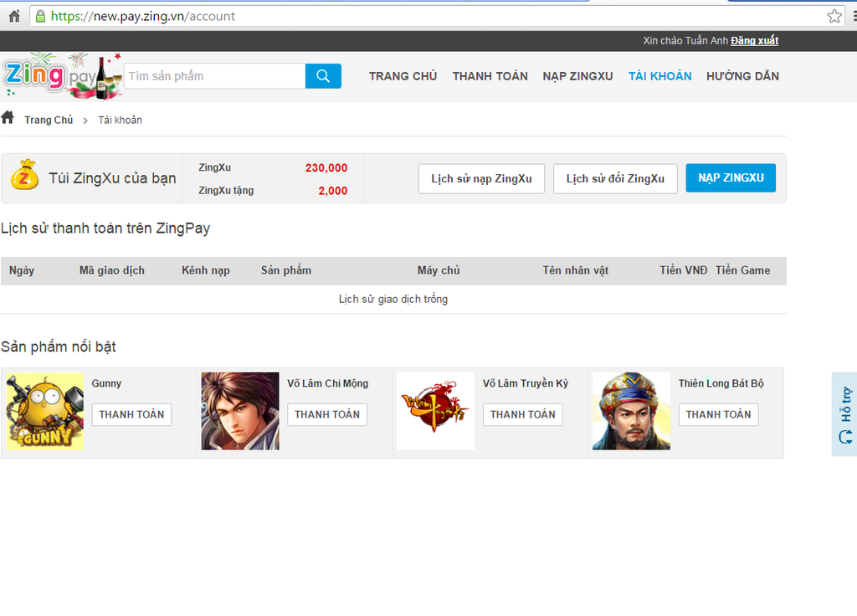The height and width of the screenshot is (616, 857).
Task: Click the Đăng xuất logout link
Action: click(754, 40)
